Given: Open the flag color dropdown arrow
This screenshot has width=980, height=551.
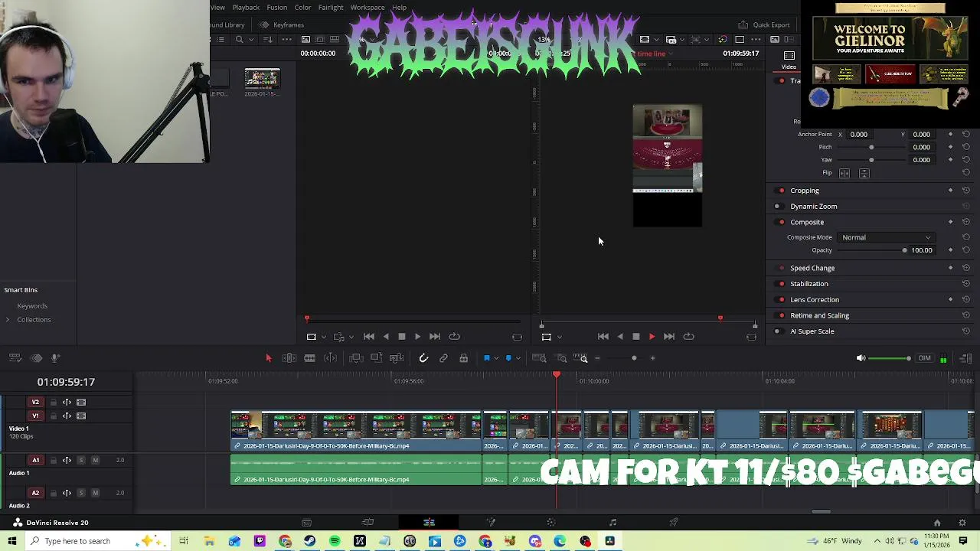Looking at the screenshot, I should point(495,358).
